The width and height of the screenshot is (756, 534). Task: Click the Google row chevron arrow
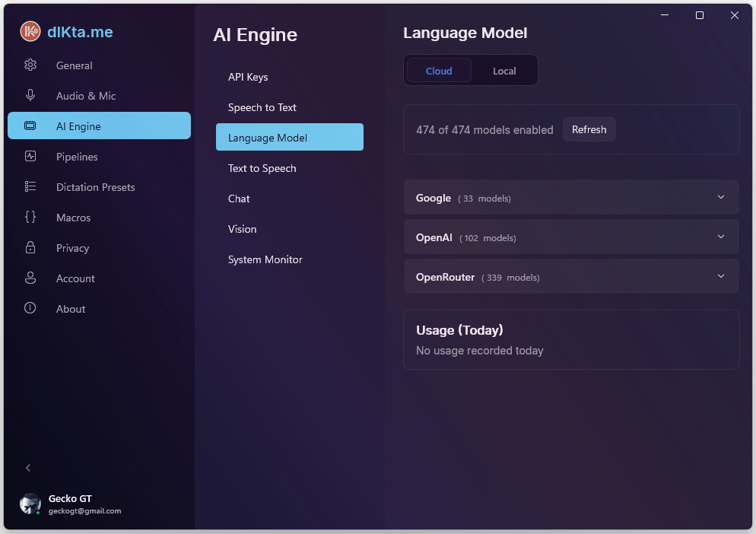(721, 197)
